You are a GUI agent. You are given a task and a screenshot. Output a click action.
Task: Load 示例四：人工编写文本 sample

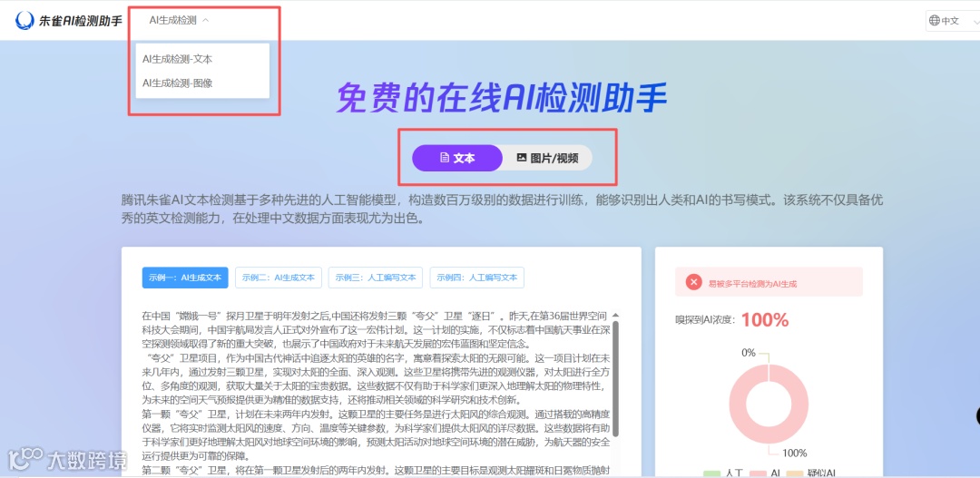point(477,278)
